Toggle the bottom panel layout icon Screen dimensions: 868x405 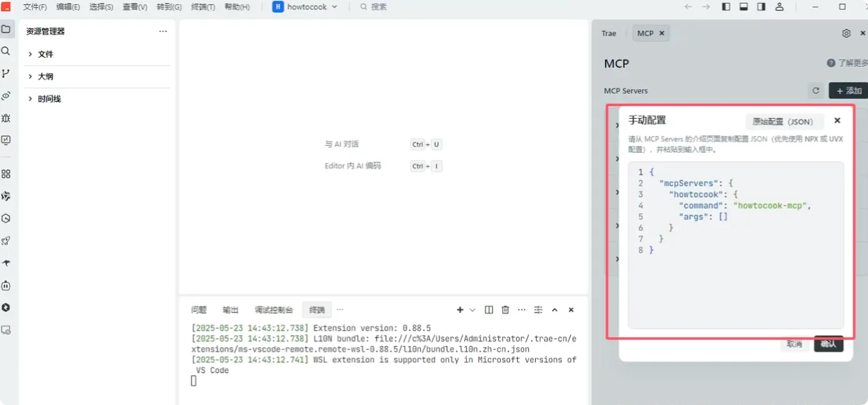click(x=743, y=7)
